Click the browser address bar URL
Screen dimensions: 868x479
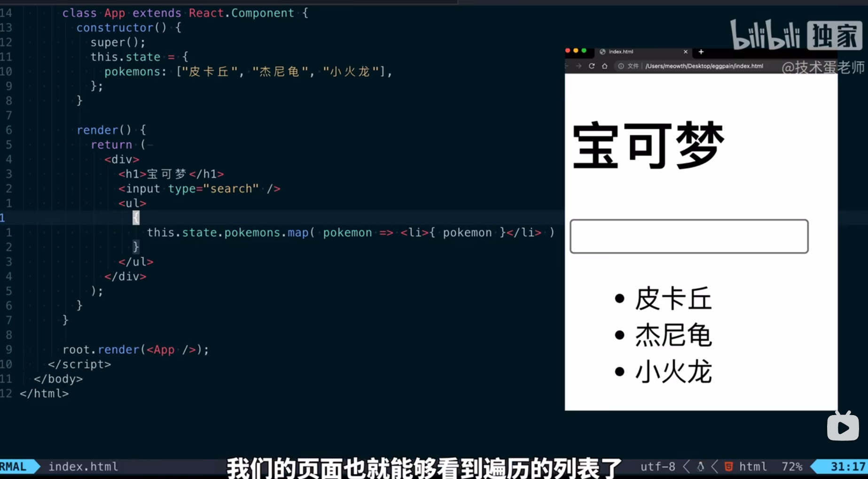pyautogui.click(x=704, y=66)
